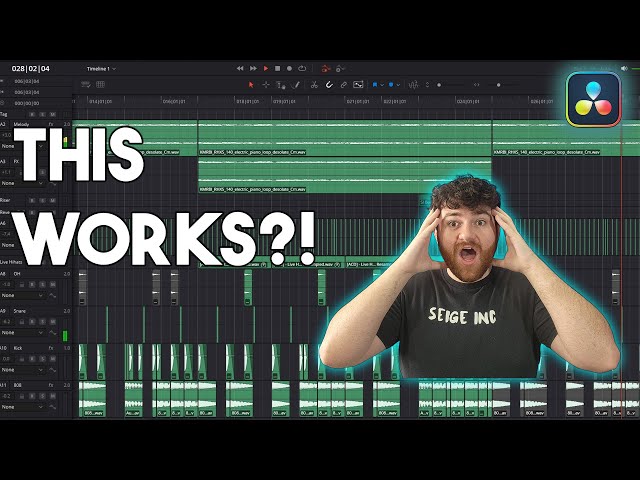Open the Timeline 1 dropdown
Image resolution: width=640 pixels, height=480 pixels.
coord(101,69)
